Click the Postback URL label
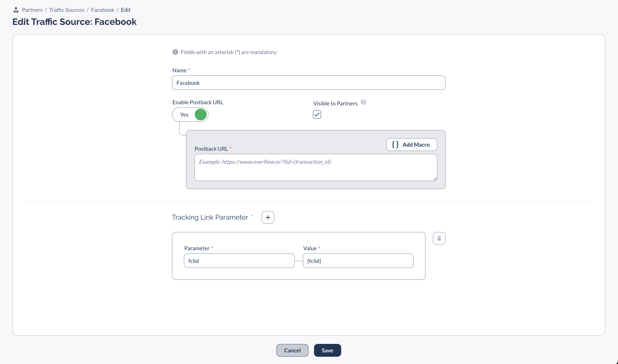This screenshot has width=618, height=364. (211, 149)
